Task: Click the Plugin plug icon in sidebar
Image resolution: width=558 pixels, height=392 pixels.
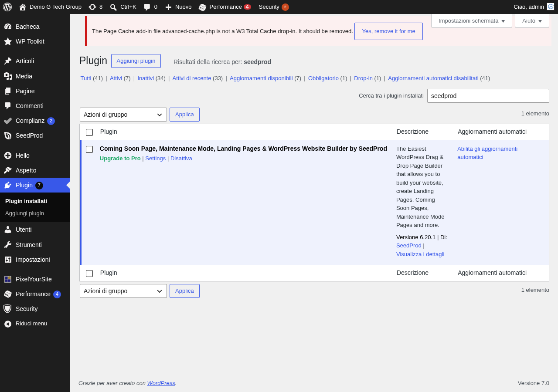Action: 8,185
